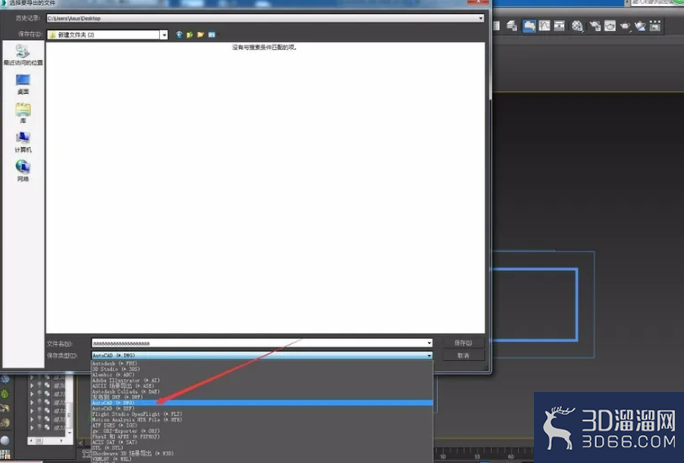Select ATF IGES (*.IGS) format
This screenshot has height=463, width=684.
pyautogui.click(x=262, y=425)
